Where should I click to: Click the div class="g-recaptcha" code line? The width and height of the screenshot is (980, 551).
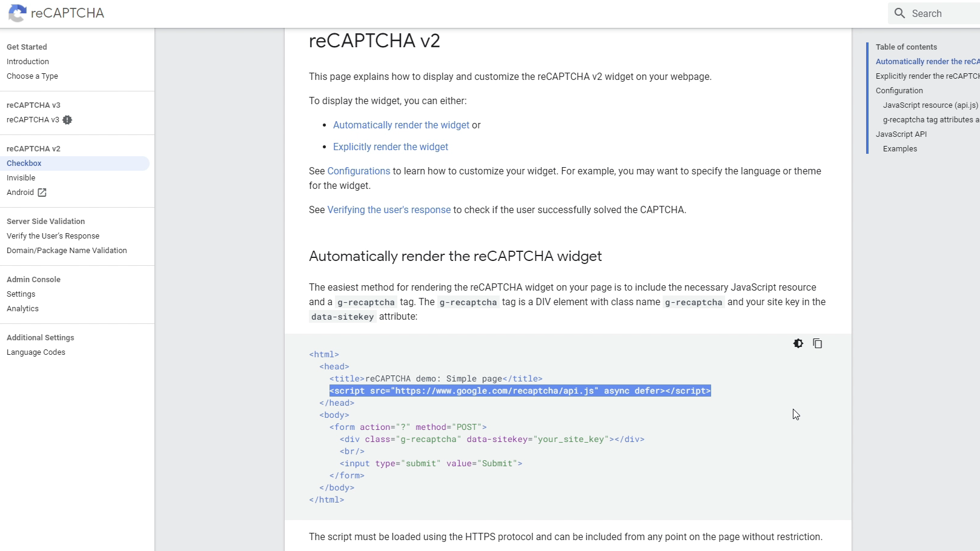pyautogui.click(x=492, y=439)
